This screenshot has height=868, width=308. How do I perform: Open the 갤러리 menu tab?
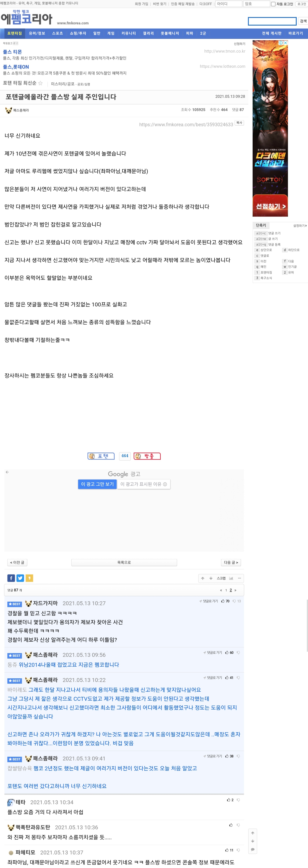point(148,33)
